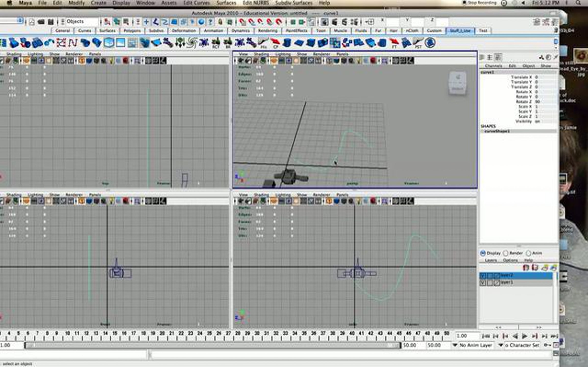
Task: Click the first red snap magnet icon
Action: tap(243, 22)
